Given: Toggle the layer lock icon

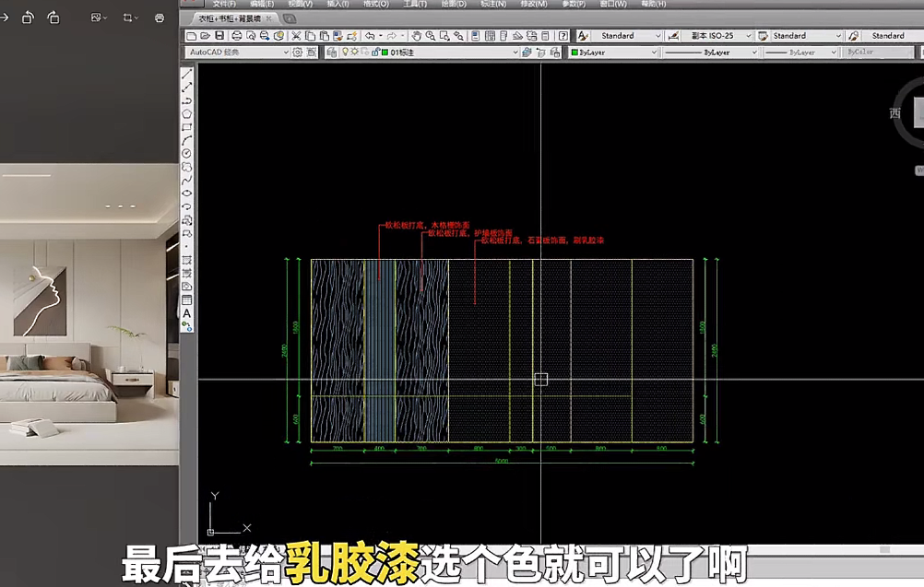Looking at the screenshot, I should 374,53.
